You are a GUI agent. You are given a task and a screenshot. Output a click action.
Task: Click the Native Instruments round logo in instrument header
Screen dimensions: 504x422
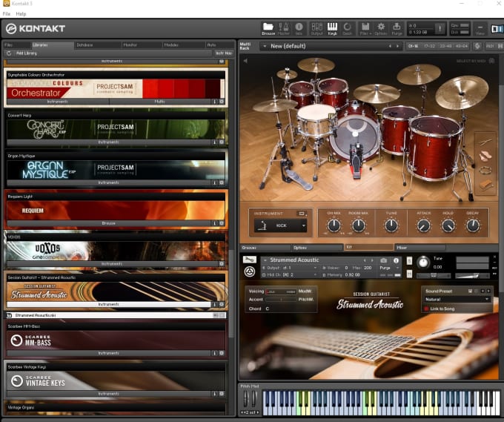(x=250, y=272)
